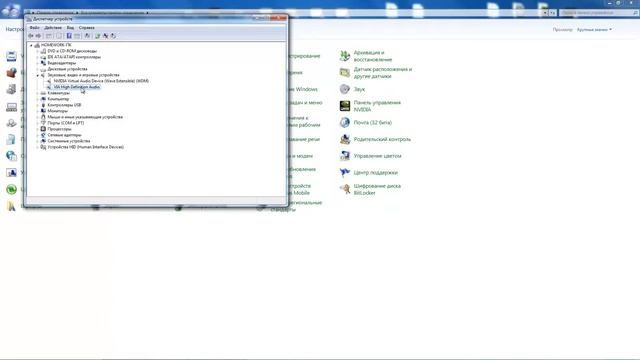
Task: Select NVIDIA Virtual Audio Device entry
Action: click(x=101, y=81)
